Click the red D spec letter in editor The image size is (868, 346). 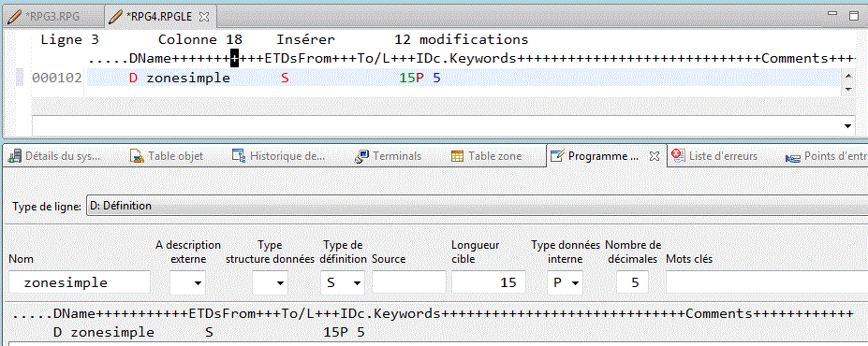(x=133, y=78)
